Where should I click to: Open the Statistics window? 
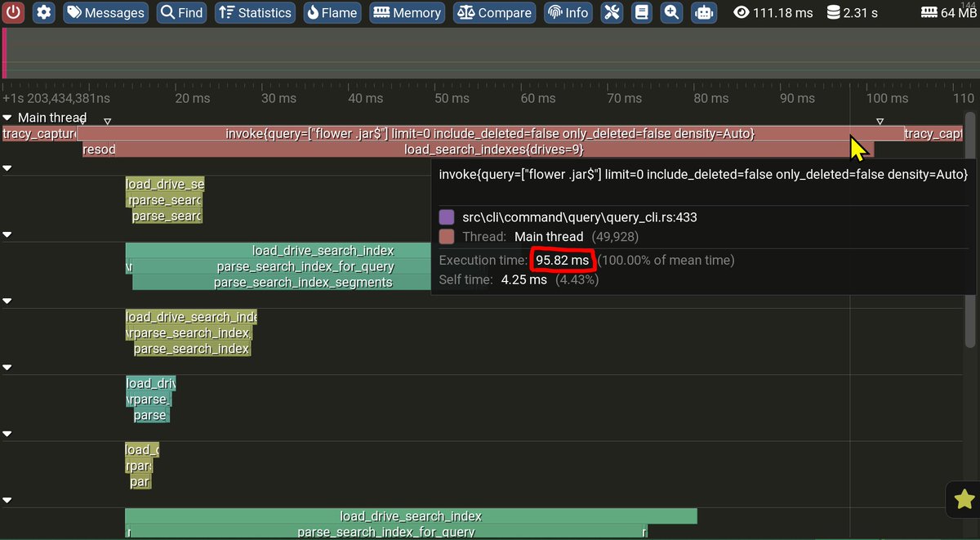[x=255, y=12]
